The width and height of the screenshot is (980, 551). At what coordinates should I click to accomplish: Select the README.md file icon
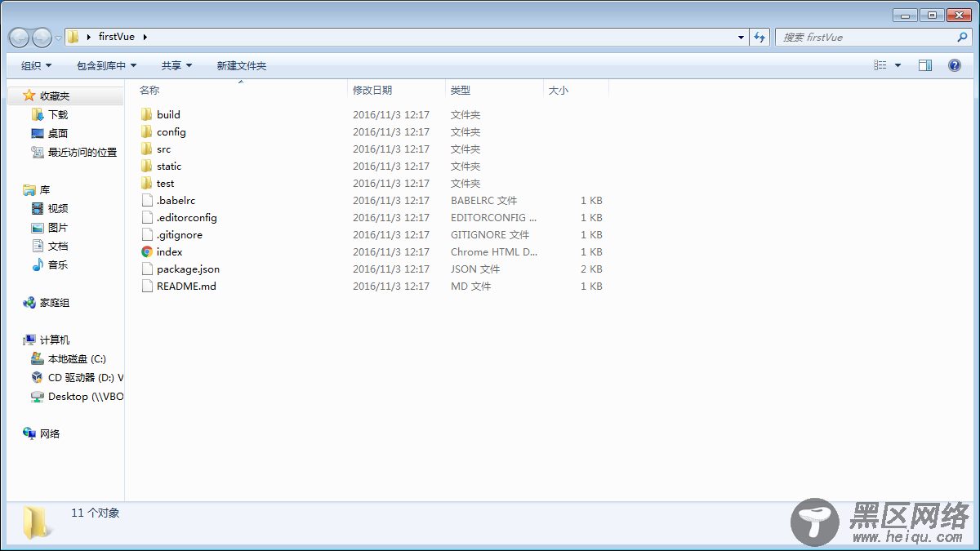tap(147, 286)
